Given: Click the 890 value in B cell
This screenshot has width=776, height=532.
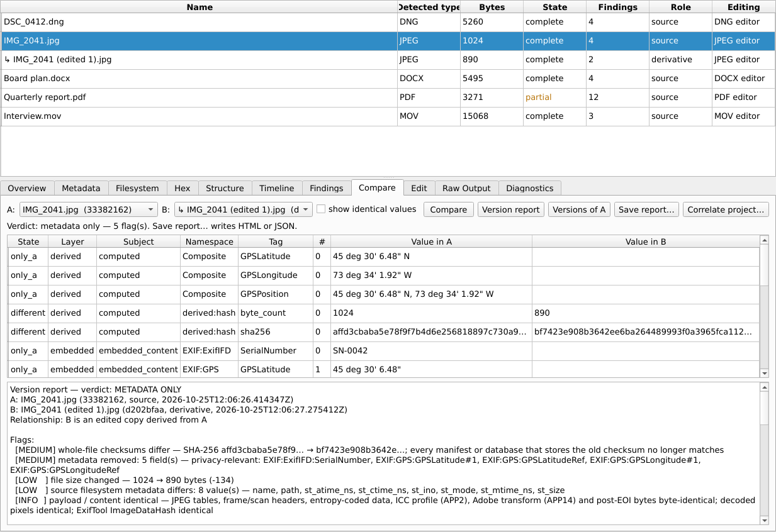Looking at the screenshot, I should [x=646, y=313].
